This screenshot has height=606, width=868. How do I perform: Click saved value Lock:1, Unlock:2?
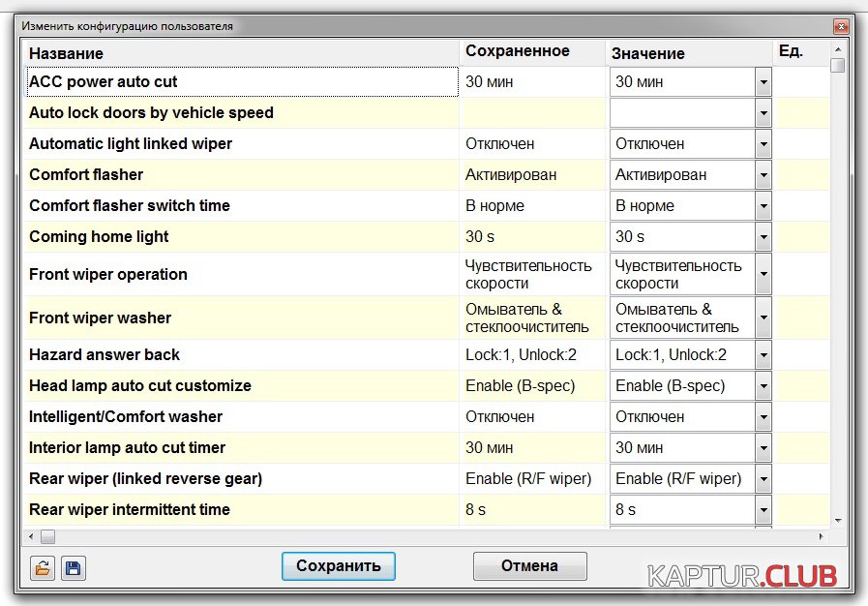[521, 355]
